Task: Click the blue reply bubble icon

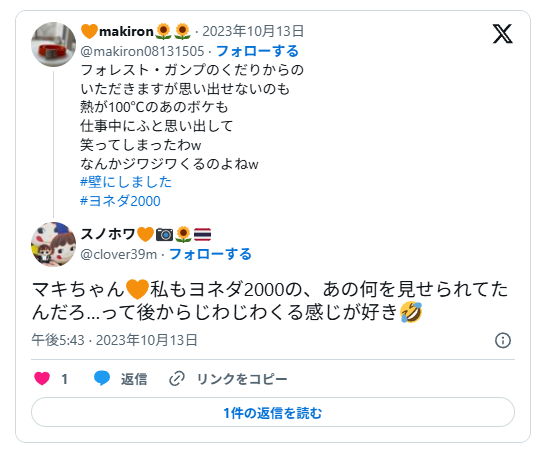Action: pos(102,379)
